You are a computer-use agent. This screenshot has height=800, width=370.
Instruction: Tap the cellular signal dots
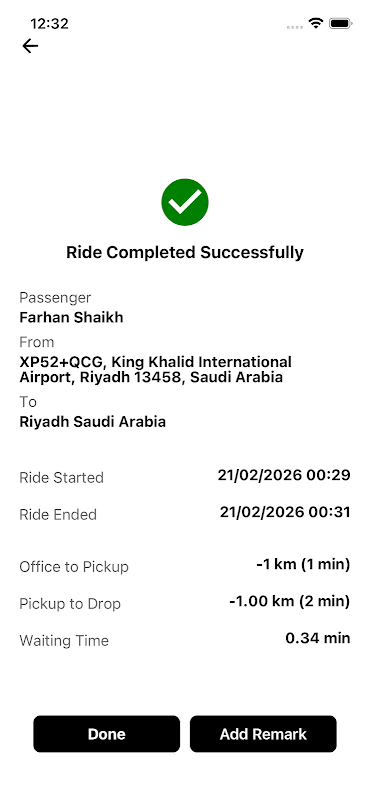[295, 27]
